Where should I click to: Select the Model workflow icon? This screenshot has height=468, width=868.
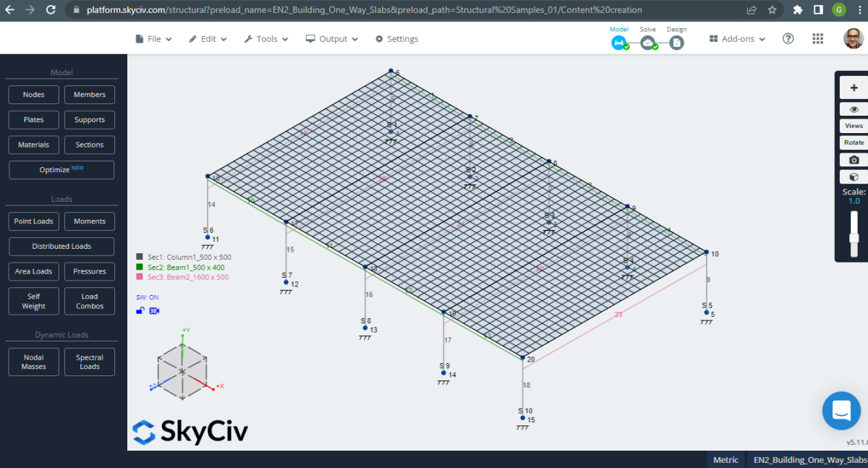[619, 42]
